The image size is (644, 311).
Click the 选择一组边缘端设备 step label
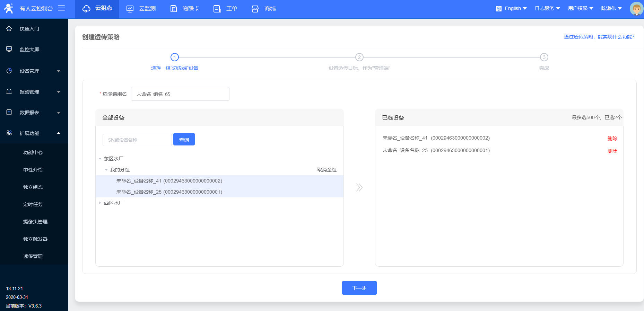pyautogui.click(x=175, y=68)
